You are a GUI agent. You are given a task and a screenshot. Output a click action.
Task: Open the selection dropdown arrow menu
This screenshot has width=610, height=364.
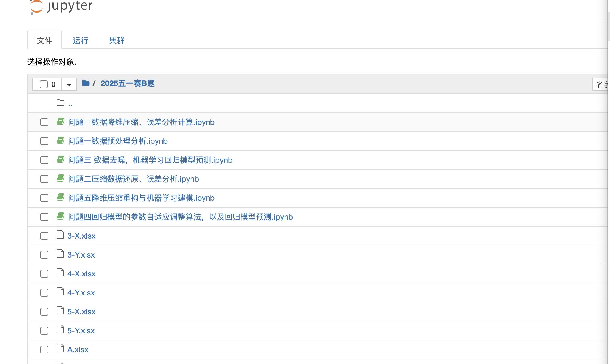(69, 85)
